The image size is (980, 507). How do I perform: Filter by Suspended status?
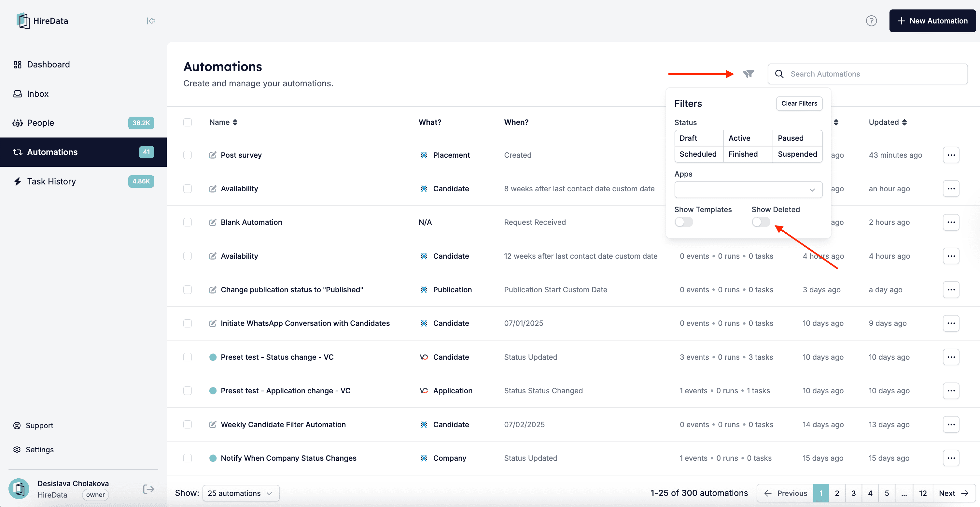797,154
